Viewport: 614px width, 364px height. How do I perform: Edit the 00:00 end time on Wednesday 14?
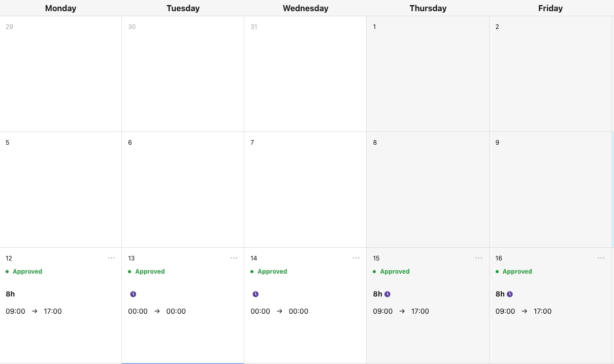pos(299,311)
